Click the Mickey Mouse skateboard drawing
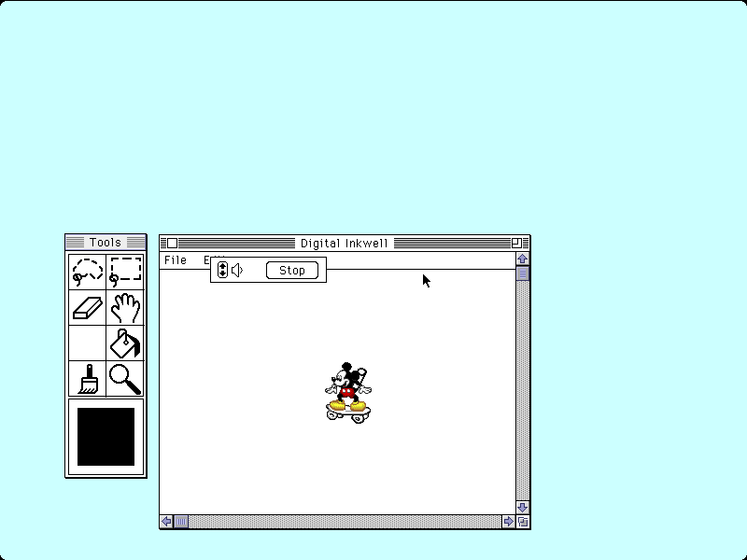This screenshot has height=560, width=747. tap(348, 392)
